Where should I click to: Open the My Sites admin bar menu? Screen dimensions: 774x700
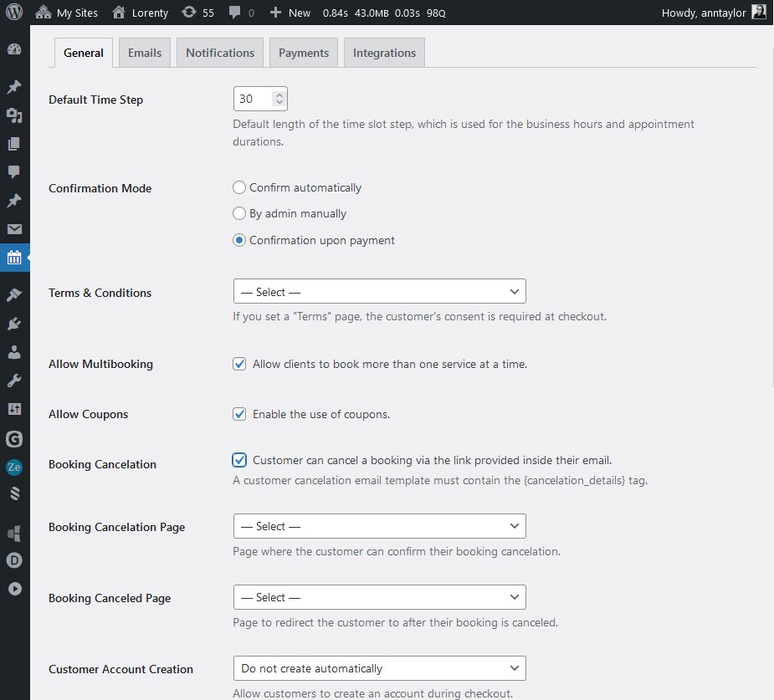(x=67, y=13)
